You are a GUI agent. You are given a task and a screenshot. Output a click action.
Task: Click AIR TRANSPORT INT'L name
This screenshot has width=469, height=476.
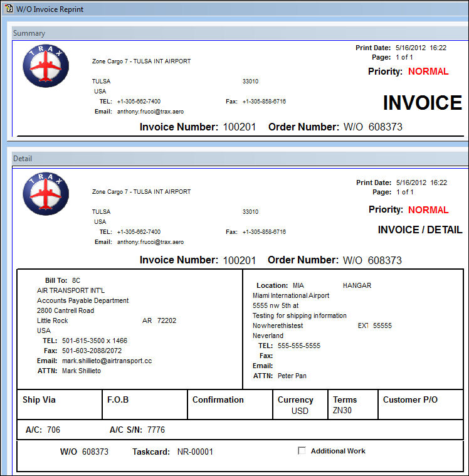click(x=71, y=290)
